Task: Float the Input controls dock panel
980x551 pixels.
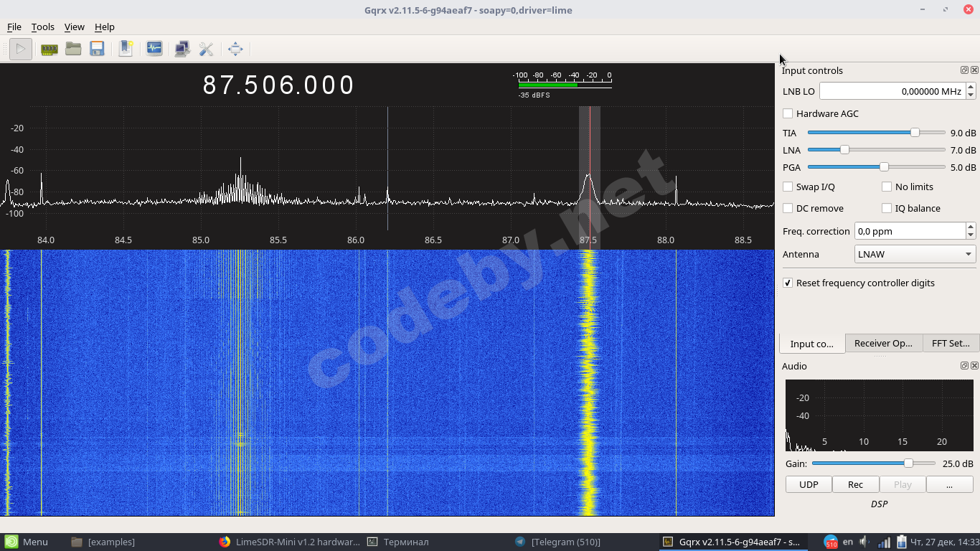Action: pyautogui.click(x=965, y=70)
